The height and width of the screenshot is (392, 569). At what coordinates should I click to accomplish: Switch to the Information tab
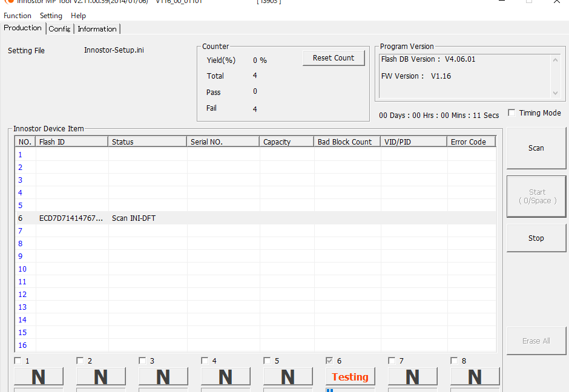(97, 28)
